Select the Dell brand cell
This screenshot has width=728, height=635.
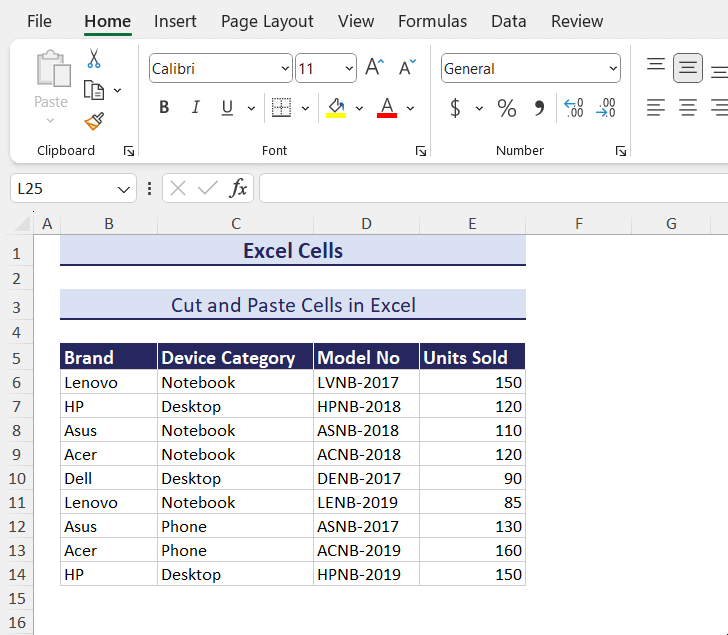tap(109, 479)
